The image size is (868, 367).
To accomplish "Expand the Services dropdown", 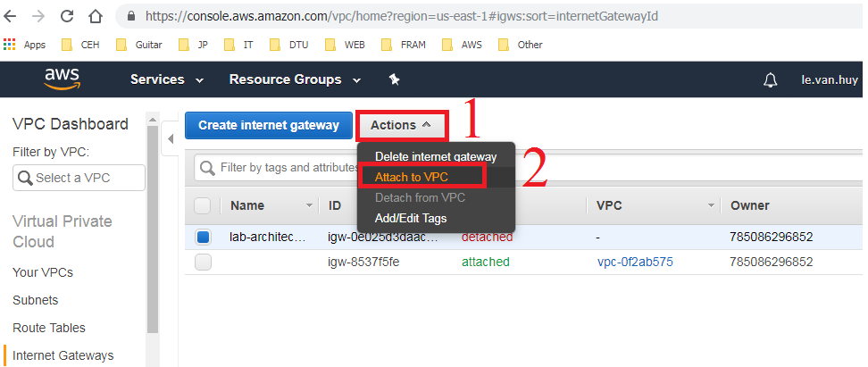I will click(x=167, y=79).
